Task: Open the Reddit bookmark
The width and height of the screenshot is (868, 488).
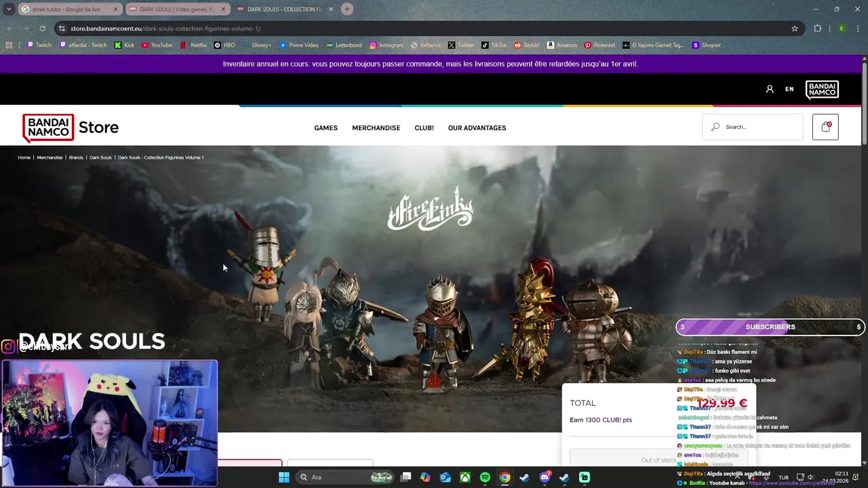Action: tap(527, 45)
